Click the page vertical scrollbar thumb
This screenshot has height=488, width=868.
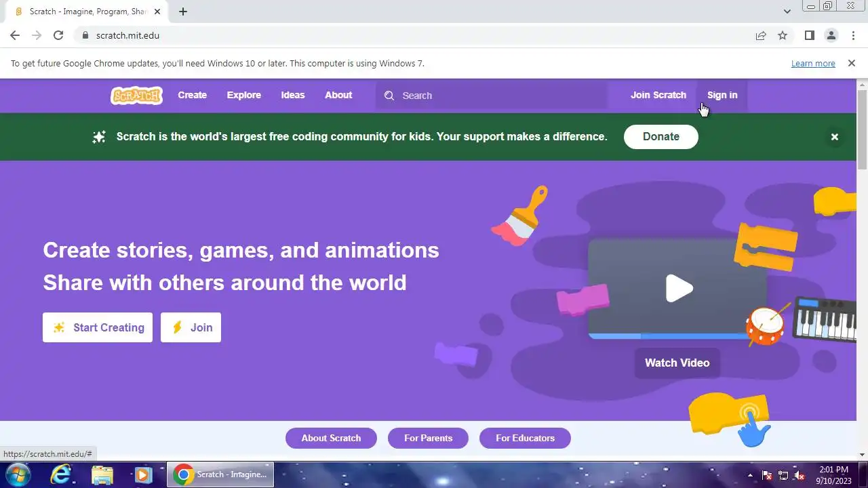click(x=863, y=129)
